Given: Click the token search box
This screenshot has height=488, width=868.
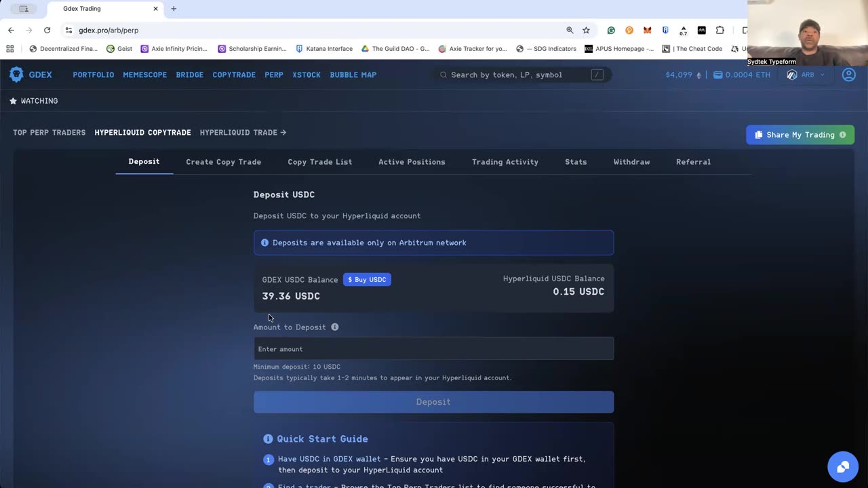Looking at the screenshot, I should 522,75.
